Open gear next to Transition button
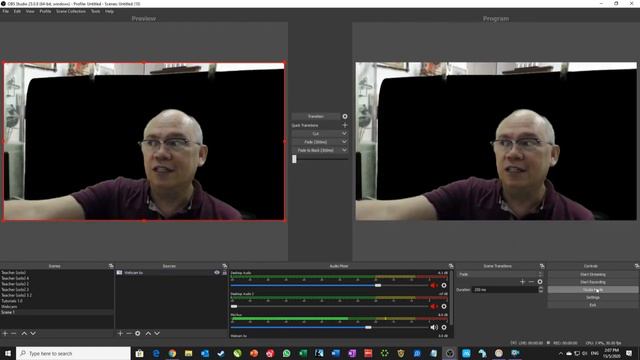The width and height of the screenshot is (640, 360). point(345,116)
